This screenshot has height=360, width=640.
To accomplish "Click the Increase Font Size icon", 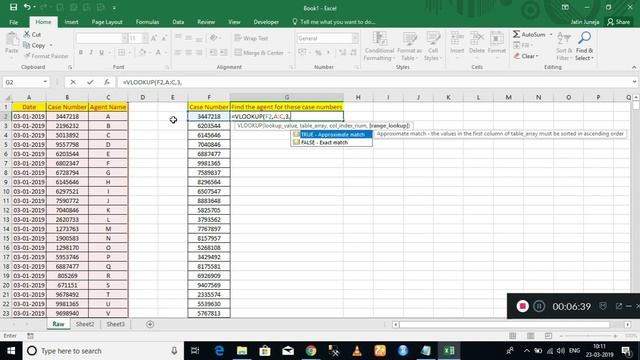I will pos(154,38).
